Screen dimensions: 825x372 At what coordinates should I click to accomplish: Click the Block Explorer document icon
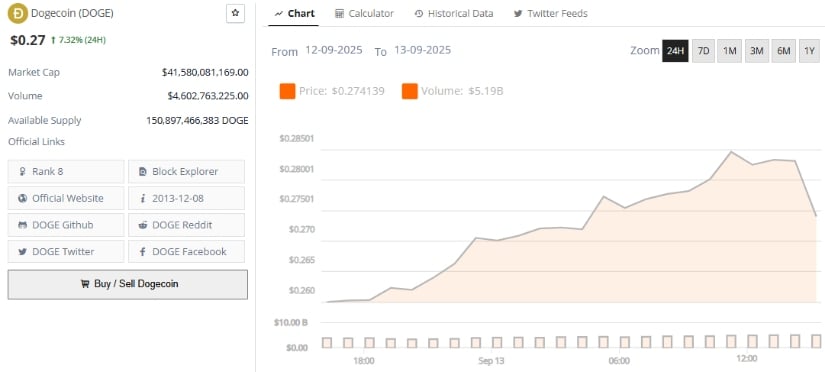[143, 172]
